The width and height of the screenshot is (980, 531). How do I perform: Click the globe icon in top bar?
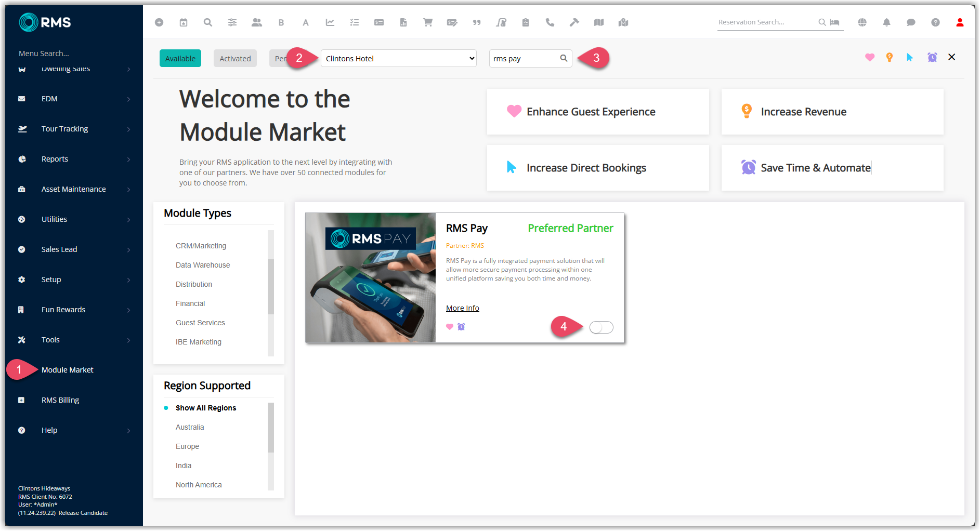tap(862, 22)
